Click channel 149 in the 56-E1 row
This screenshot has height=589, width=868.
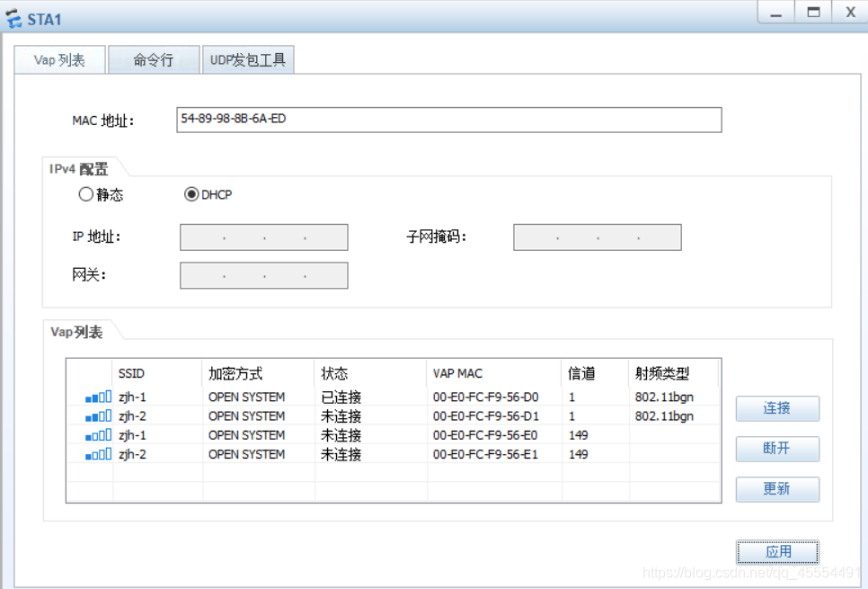(579, 454)
